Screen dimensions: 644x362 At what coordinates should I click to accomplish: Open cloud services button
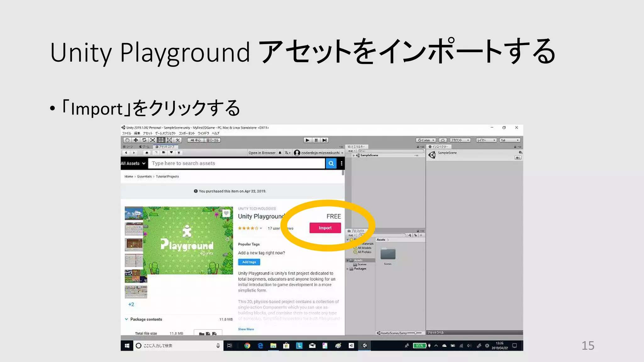(443, 140)
